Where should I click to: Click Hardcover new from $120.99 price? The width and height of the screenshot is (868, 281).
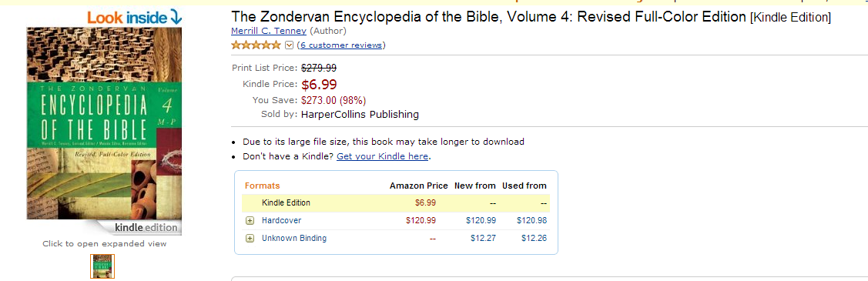[x=481, y=221]
